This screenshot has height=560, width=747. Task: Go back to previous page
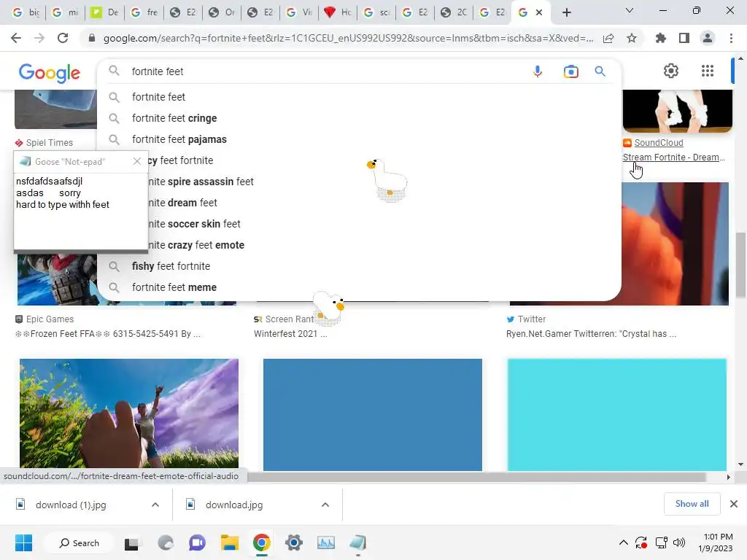pyautogui.click(x=16, y=38)
